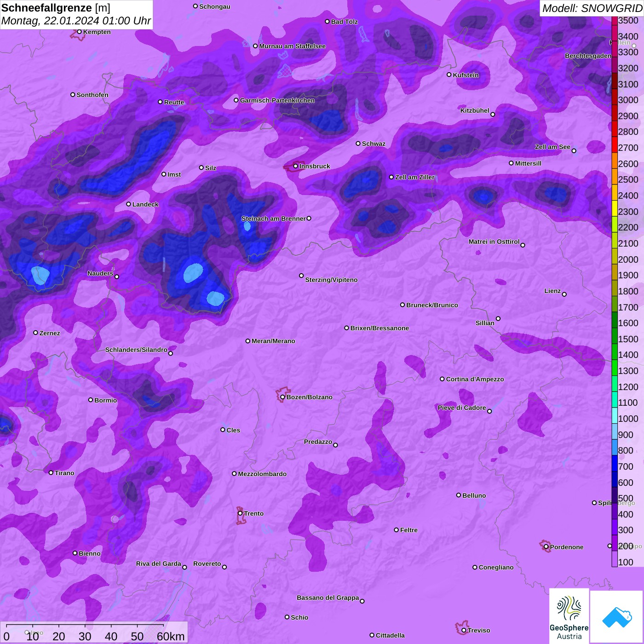Click the Kempten city marker

click(x=79, y=32)
